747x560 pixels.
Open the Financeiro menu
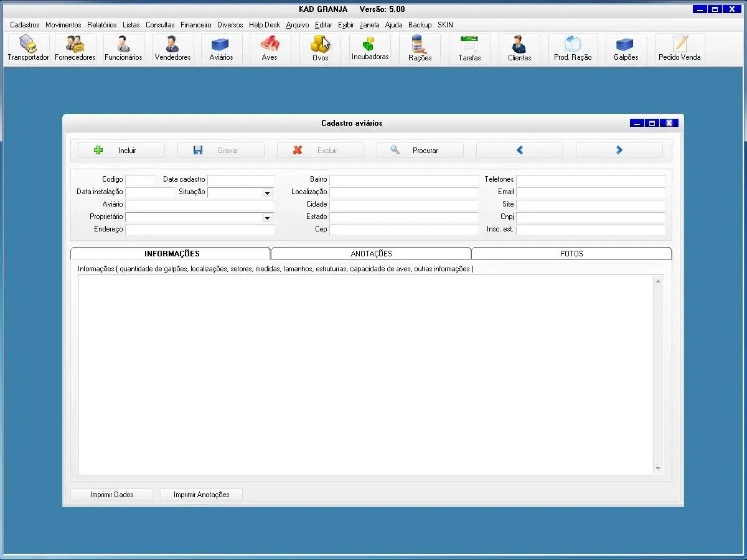195,25
